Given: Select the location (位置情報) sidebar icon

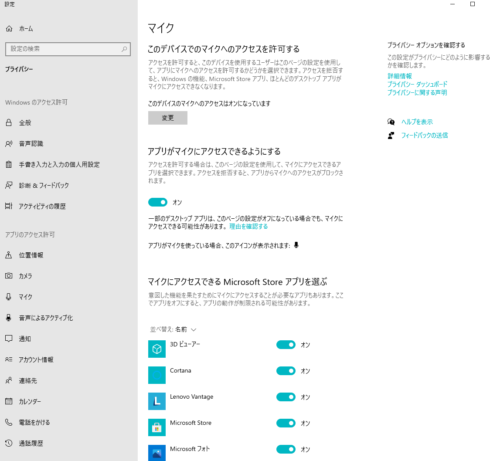Looking at the screenshot, I should (x=9, y=255).
